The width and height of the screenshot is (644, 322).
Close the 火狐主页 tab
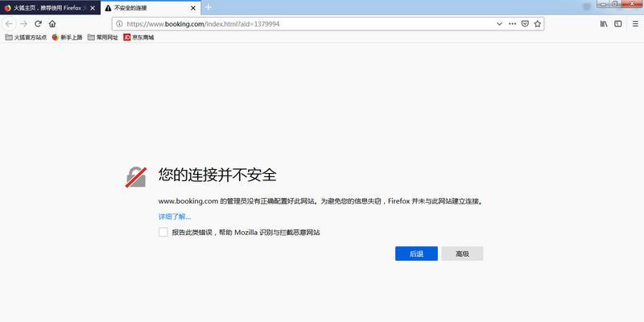93,8
